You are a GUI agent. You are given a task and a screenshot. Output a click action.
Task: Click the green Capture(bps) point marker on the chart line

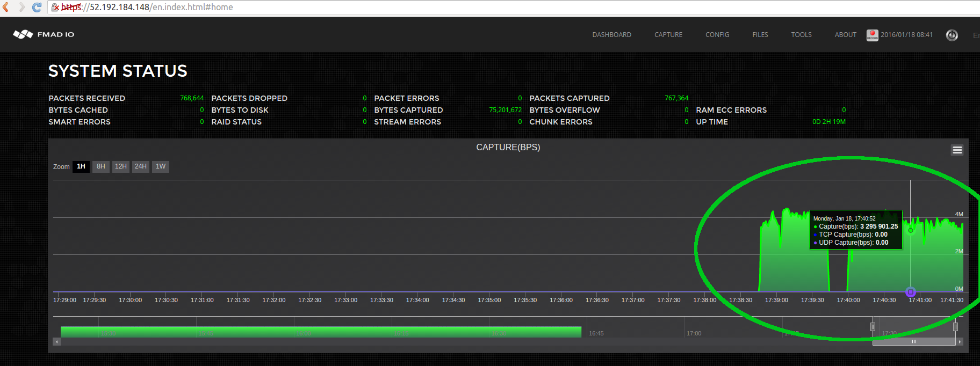pos(910,230)
